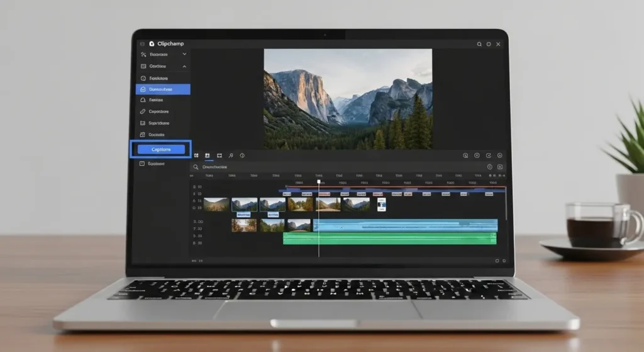644x352 pixels.
Task: Collapse the second sidebar section chevron
Action: [184, 66]
